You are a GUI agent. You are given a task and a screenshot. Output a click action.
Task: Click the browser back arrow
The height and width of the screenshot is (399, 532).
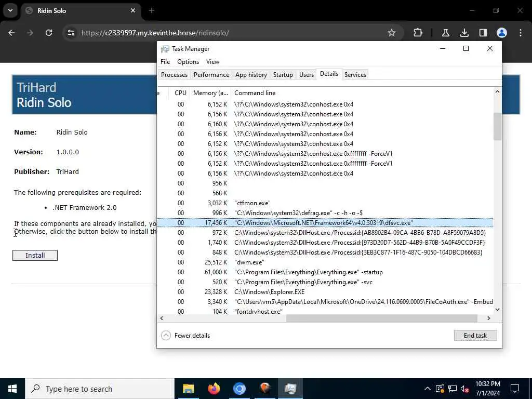coord(11,33)
